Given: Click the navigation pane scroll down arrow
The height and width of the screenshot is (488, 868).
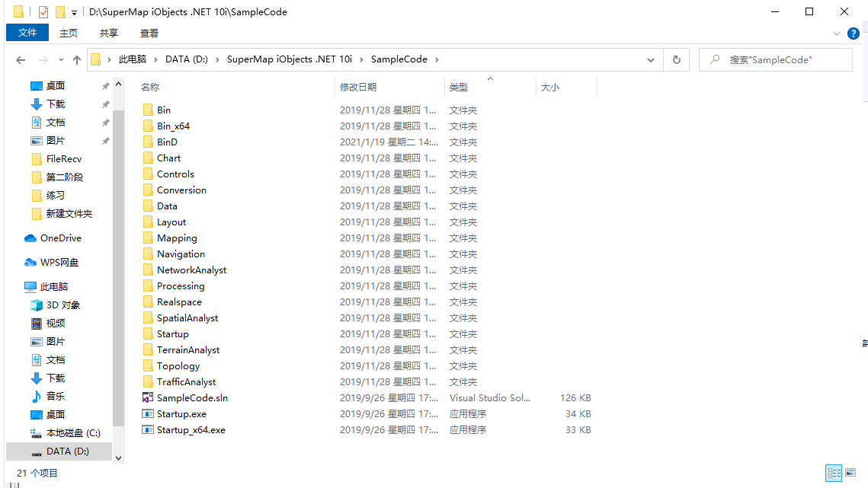Looking at the screenshot, I should (x=118, y=458).
